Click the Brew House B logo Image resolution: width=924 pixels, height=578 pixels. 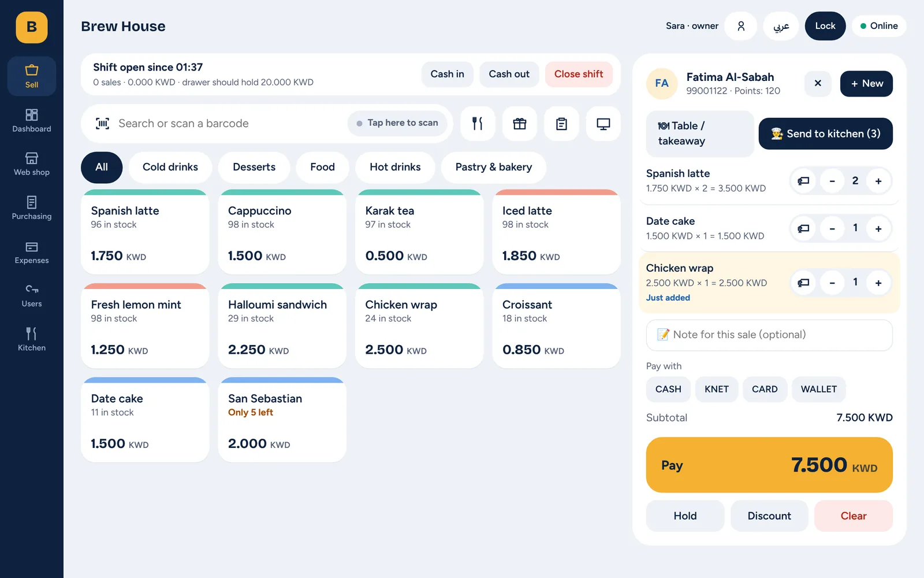coord(32,27)
